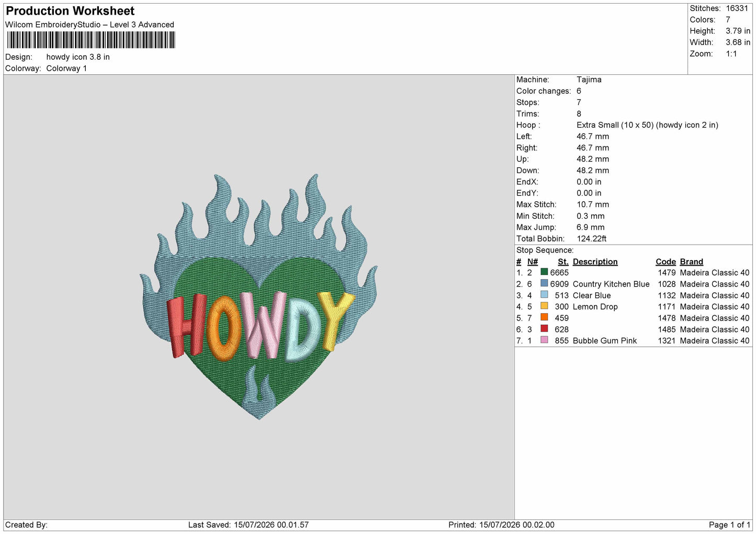Click the Hoop value 'Extra Small (10 x 50)'
The width and height of the screenshot is (756, 534).
(615, 125)
